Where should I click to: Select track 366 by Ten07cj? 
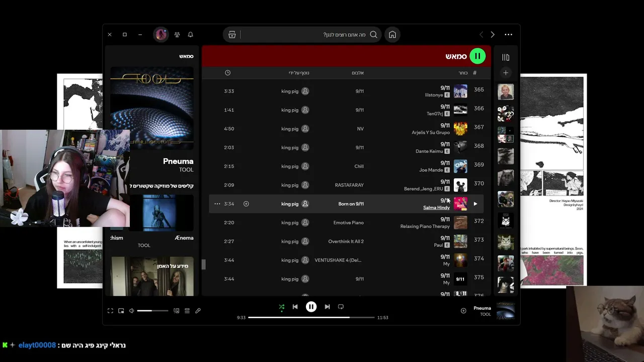point(346,110)
